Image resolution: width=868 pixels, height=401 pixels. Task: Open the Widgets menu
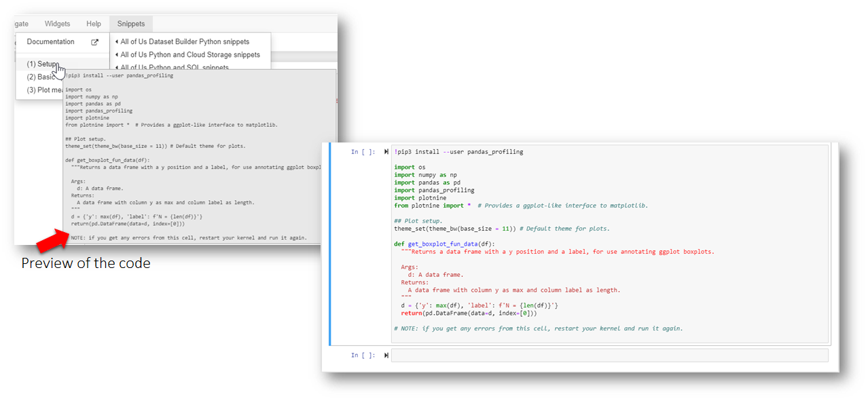[x=57, y=24]
